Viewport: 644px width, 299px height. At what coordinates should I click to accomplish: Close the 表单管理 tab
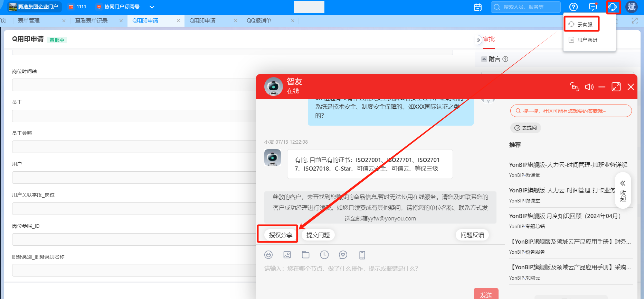[x=64, y=21]
